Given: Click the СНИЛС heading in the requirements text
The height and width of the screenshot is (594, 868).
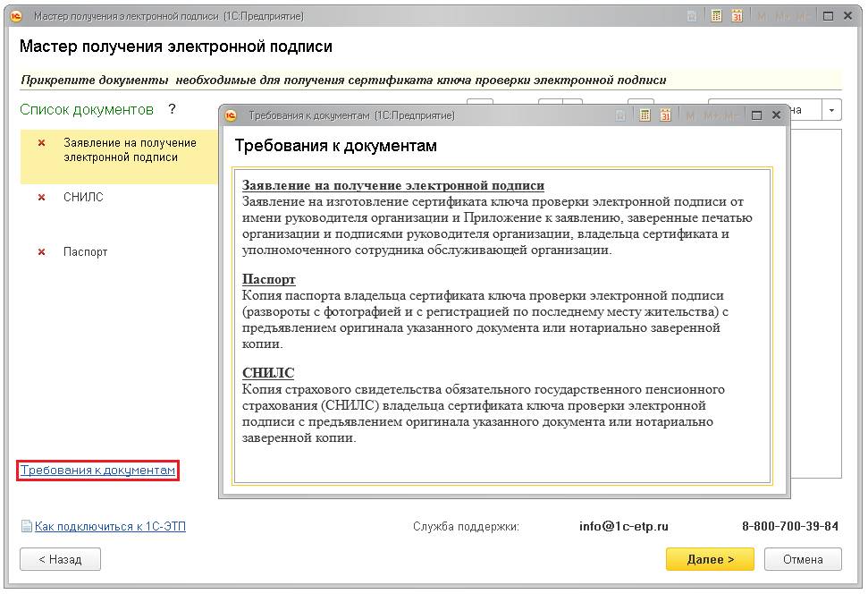Looking at the screenshot, I should coord(268,372).
